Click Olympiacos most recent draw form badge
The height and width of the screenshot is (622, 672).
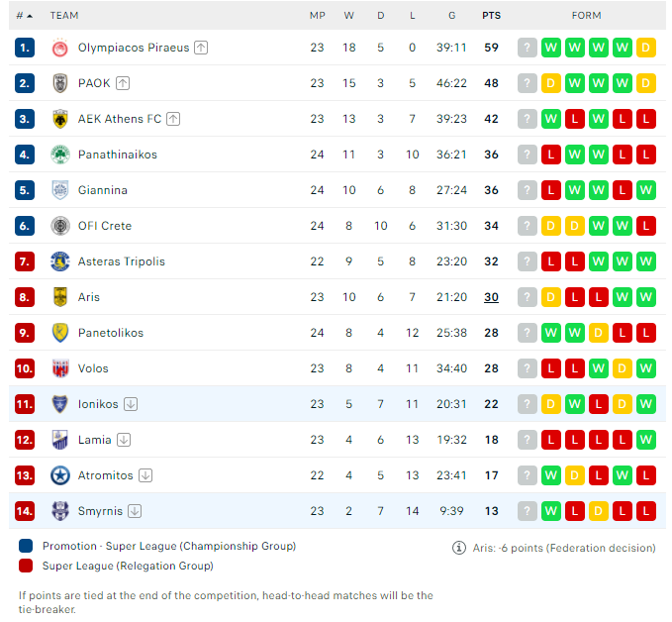(x=646, y=48)
